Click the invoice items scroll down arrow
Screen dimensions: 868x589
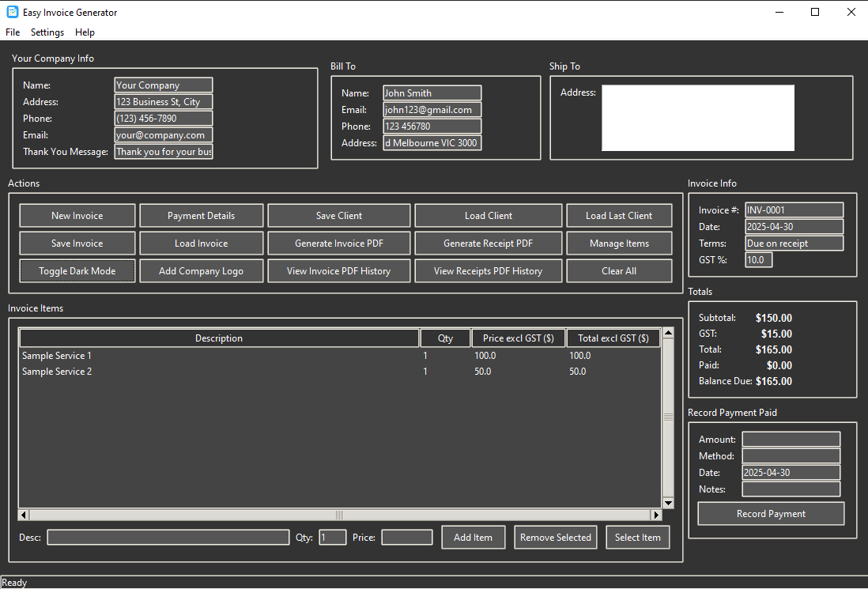coord(668,503)
